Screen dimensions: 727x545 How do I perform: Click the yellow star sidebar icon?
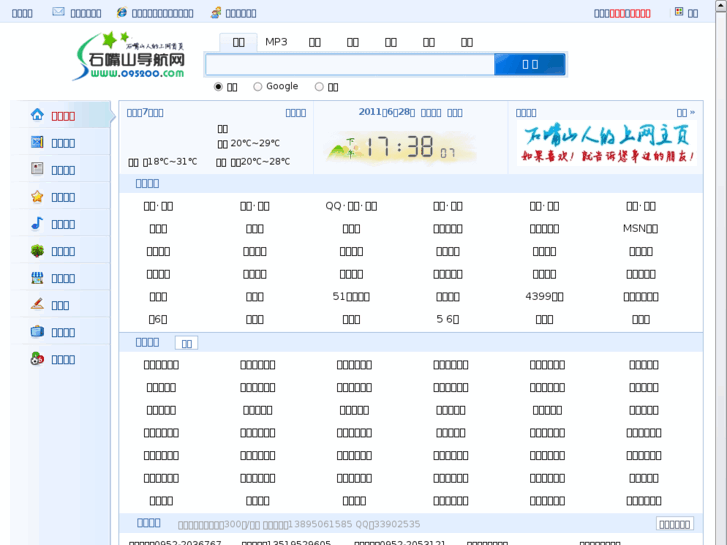coord(37,196)
